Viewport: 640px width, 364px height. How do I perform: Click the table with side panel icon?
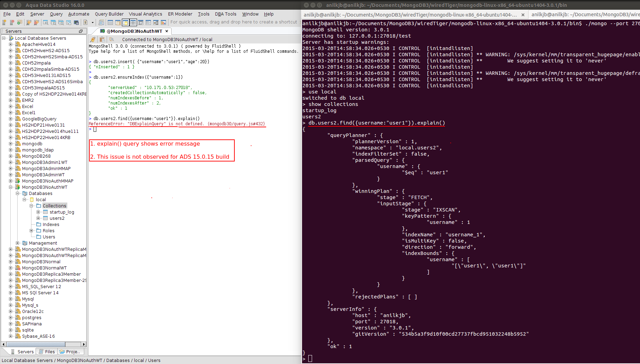point(118,22)
